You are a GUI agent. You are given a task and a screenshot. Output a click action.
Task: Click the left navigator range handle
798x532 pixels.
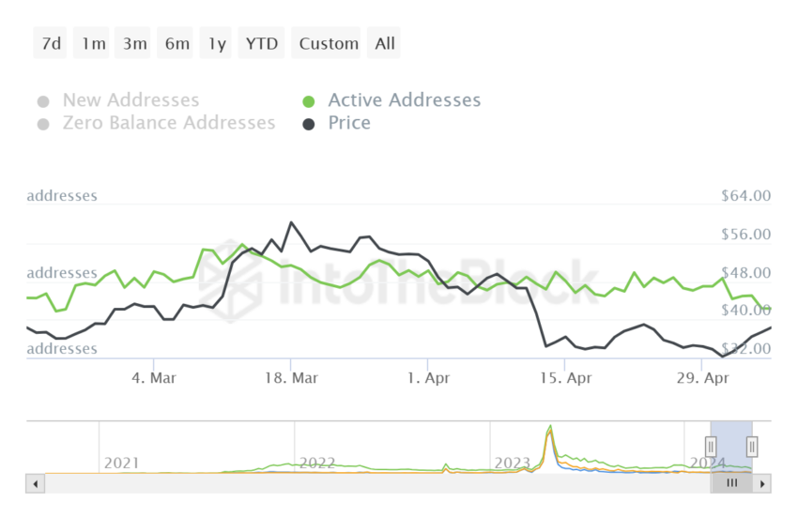click(x=711, y=447)
